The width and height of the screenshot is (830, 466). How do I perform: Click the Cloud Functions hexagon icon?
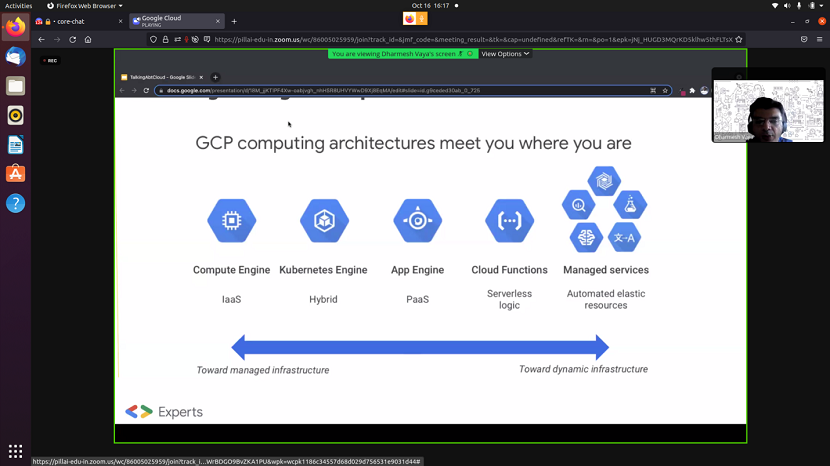(x=510, y=220)
